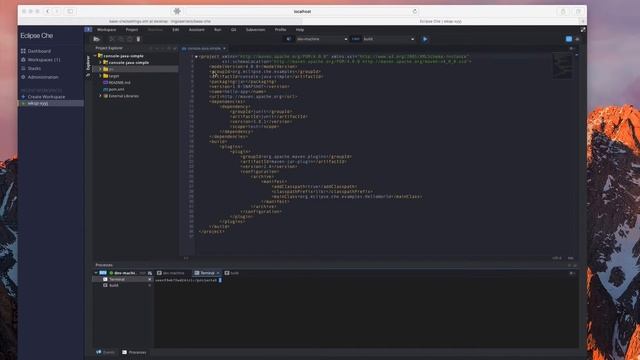Open the dev-machine target dropdown

[322, 39]
